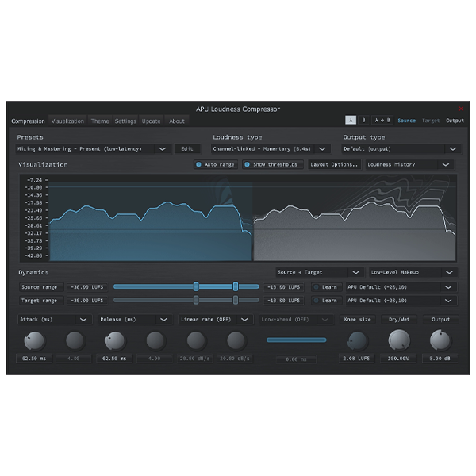The width and height of the screenshot is (476, 476).
Task: Click the Output gain knob
Action: point(440,340)
